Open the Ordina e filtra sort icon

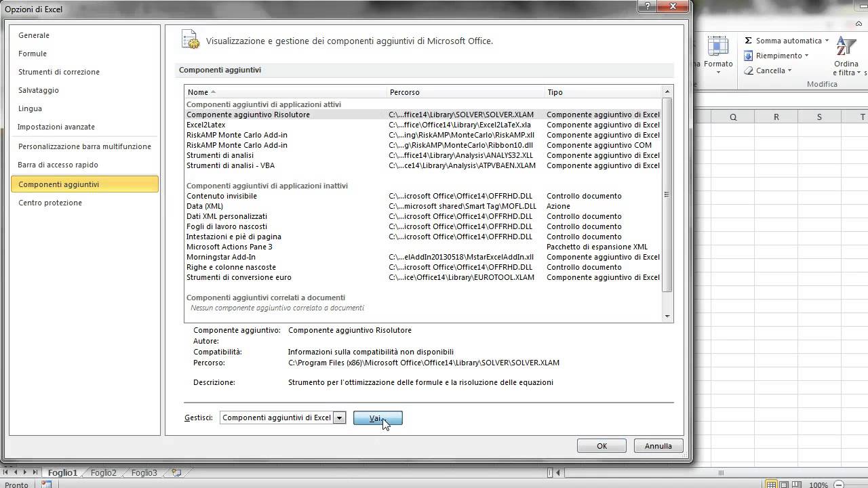pyautogui.click(x=846, y=46)
